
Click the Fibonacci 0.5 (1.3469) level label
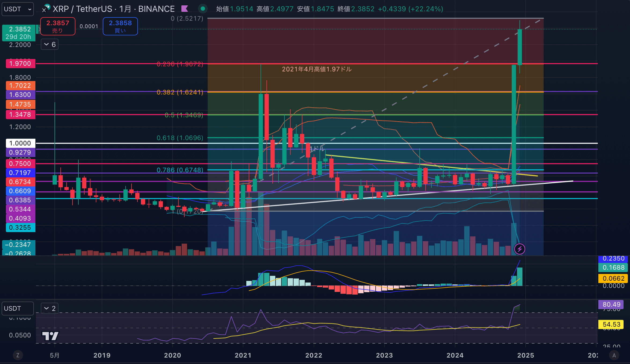point(184,115)
